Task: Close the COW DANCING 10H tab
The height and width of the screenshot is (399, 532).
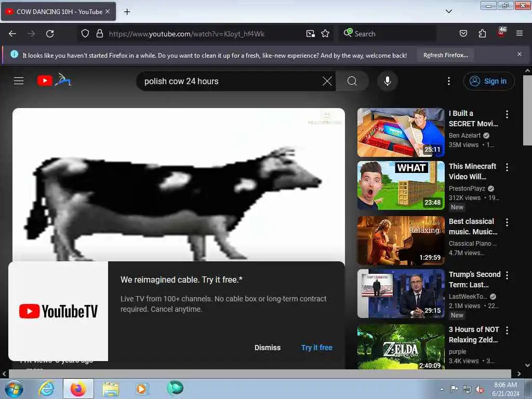Action: tap(108, 11)
